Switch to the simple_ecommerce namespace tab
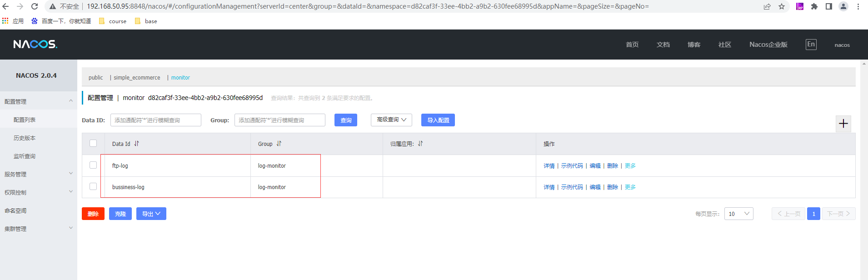This screenshot has width=868, height=280. coord(137,78)
